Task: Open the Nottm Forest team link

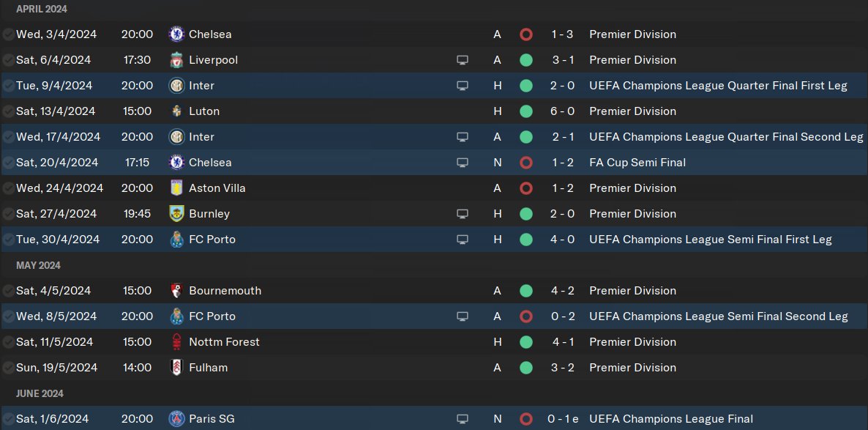Action: [223, 342]
